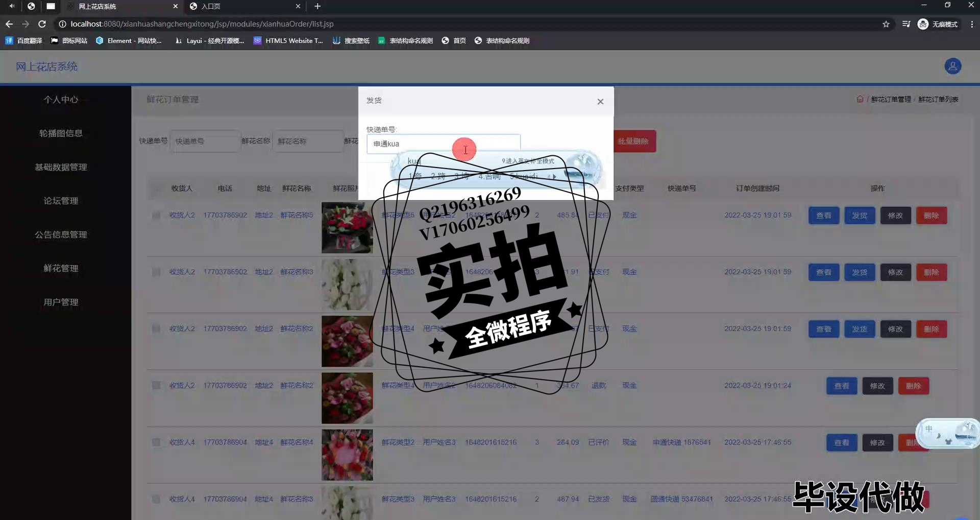980x520 pixels.
Task: Toggle the select-all checkbox in table header
Action: point(156,188)
